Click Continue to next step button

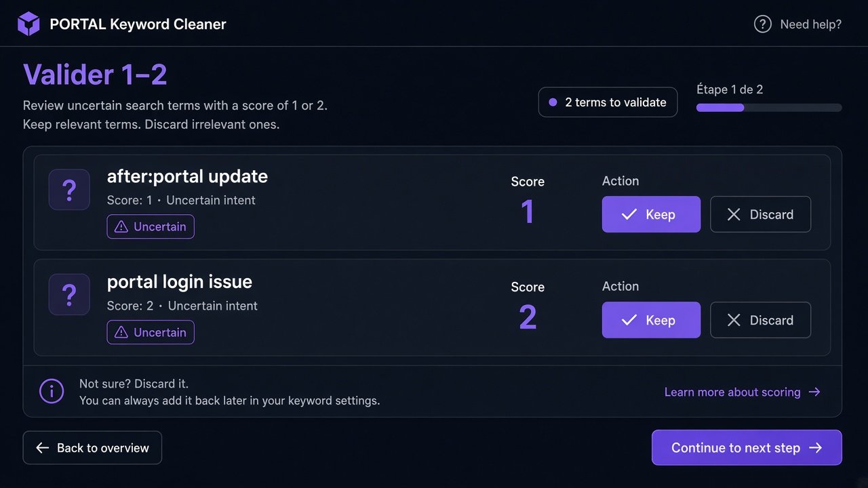747,447
